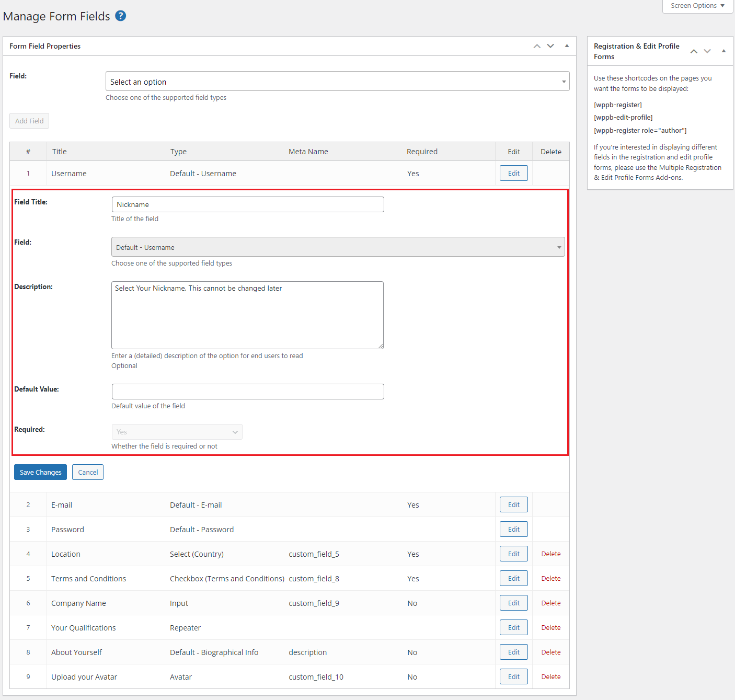Viewport: 735px width, 700px height.
Task: Edit the E-mail field row
Action: pyautogui.click(x=513, y=505)
